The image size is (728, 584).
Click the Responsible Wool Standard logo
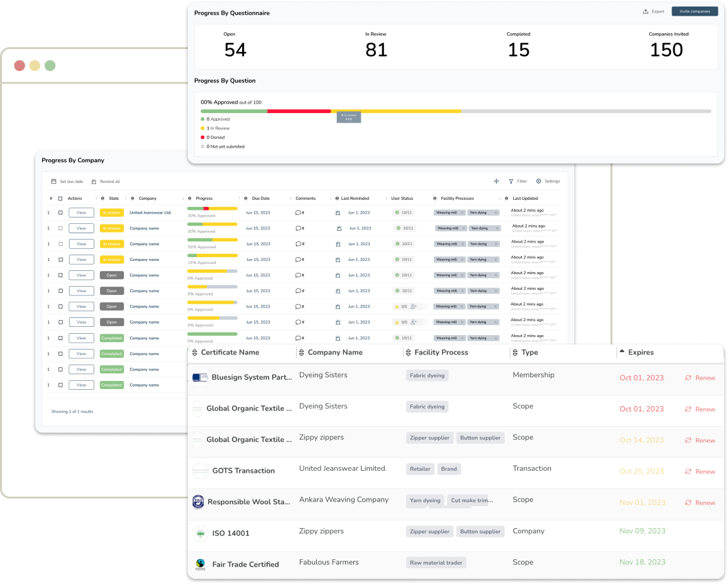[198, 502]
